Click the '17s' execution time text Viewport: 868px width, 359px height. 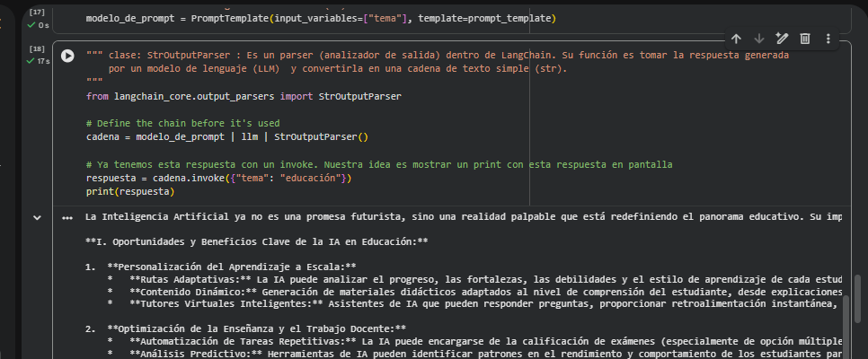pyautogui.click(x=44, y=61)
